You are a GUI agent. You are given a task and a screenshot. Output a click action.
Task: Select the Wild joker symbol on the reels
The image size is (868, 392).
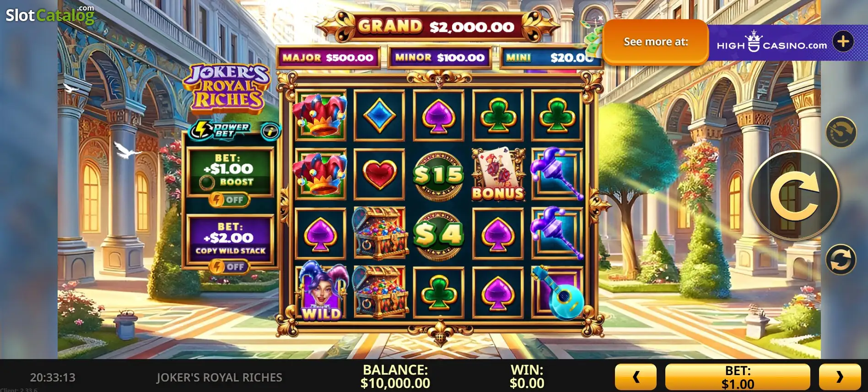321,291
